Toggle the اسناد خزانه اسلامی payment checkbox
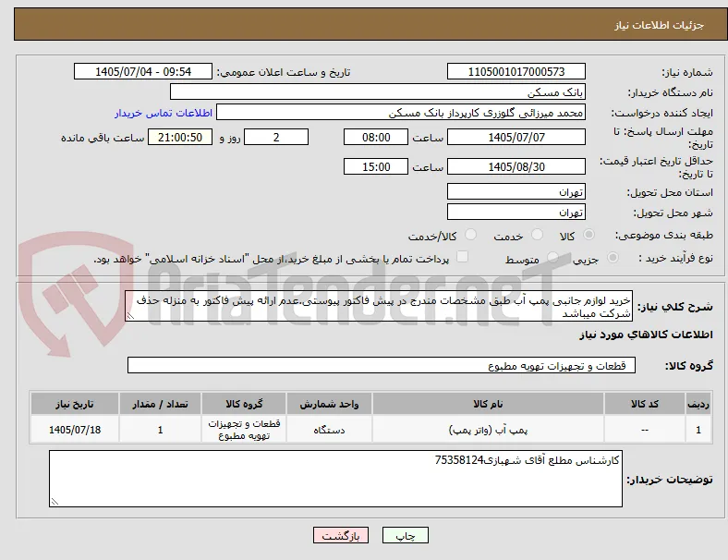Screen dimensions: 728x560 (x=463, y=257)
